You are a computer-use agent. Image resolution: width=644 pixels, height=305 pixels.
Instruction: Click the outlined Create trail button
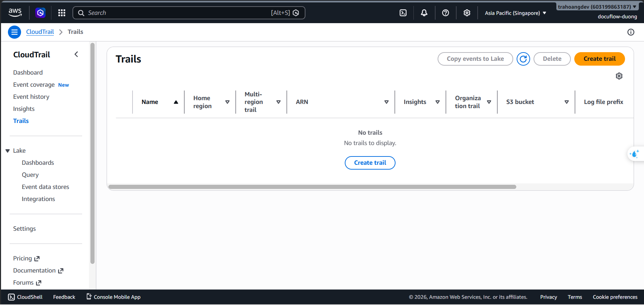point(370,163)
